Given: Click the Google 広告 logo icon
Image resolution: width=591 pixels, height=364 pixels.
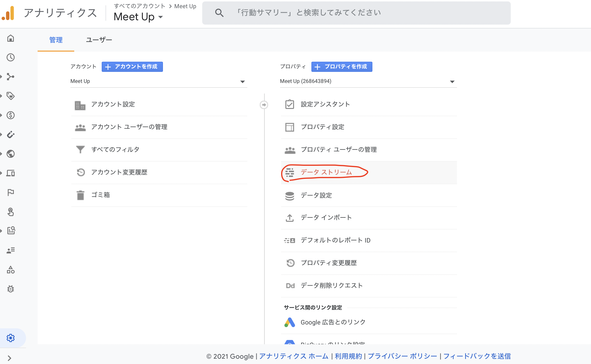Looking at the screenshot, I should tap(290, 322).
